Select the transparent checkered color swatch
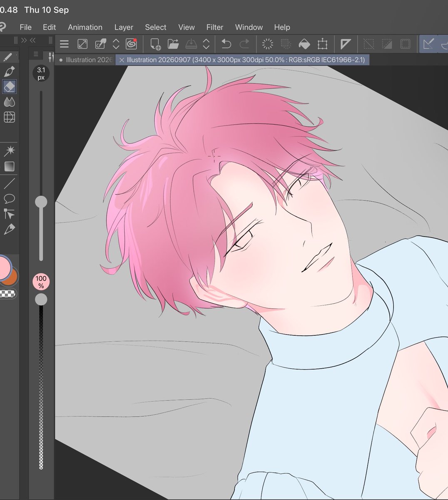This screenshot has height=500, width=448. tap(7, 294)
